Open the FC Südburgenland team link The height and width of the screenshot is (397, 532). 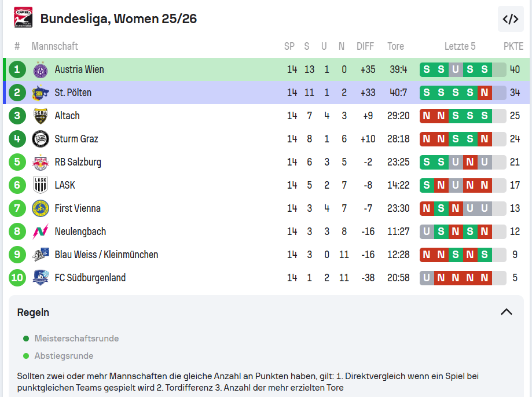[90, 278]
